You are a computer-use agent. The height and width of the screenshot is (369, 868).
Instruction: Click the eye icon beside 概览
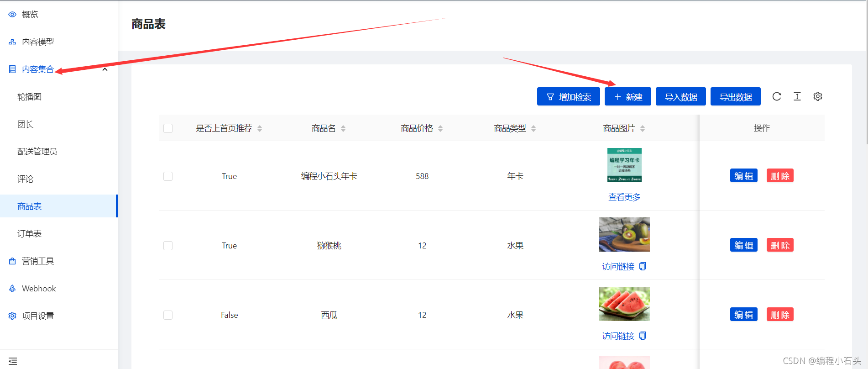pyautogui.click(x=12, y=15)
